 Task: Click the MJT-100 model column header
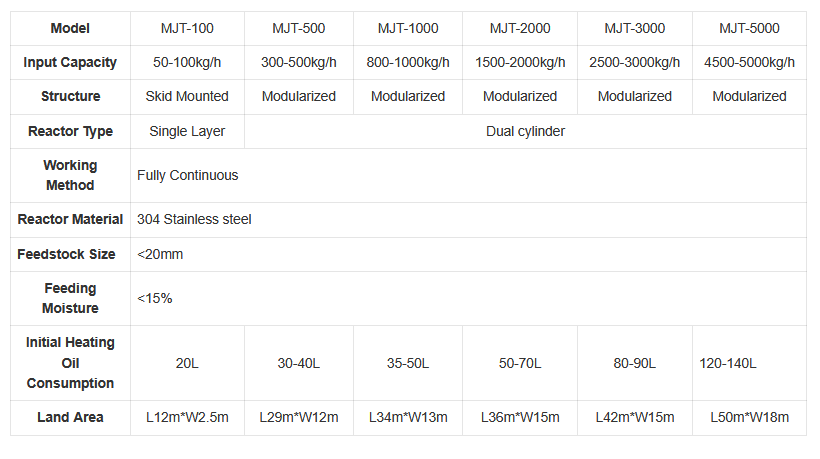[x=187, y=29]
